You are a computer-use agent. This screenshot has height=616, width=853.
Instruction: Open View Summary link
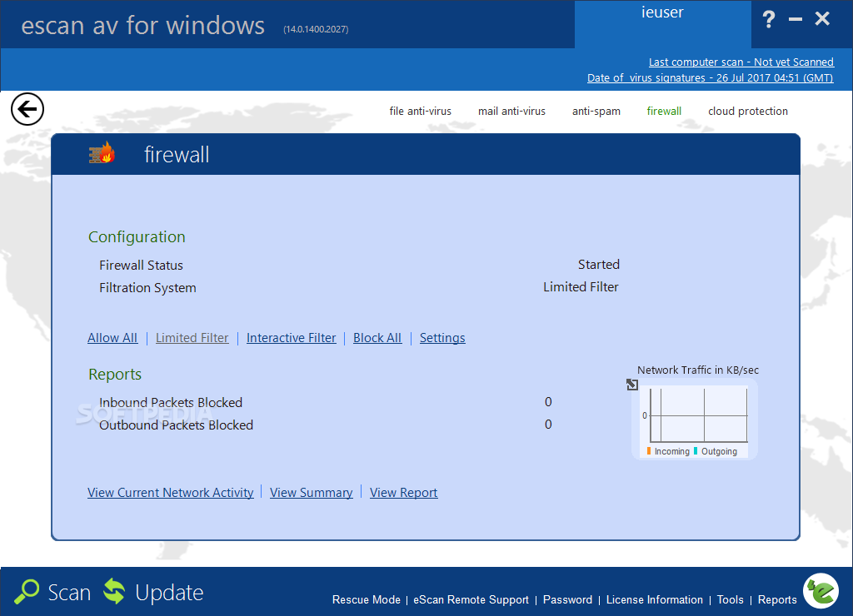pos(312,493)
